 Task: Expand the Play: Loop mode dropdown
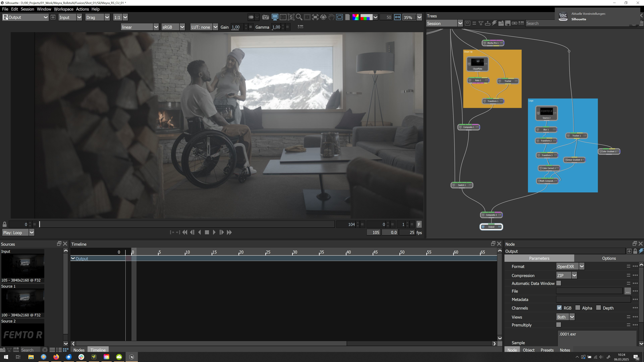pyautogui.click(x=32, y=233)
